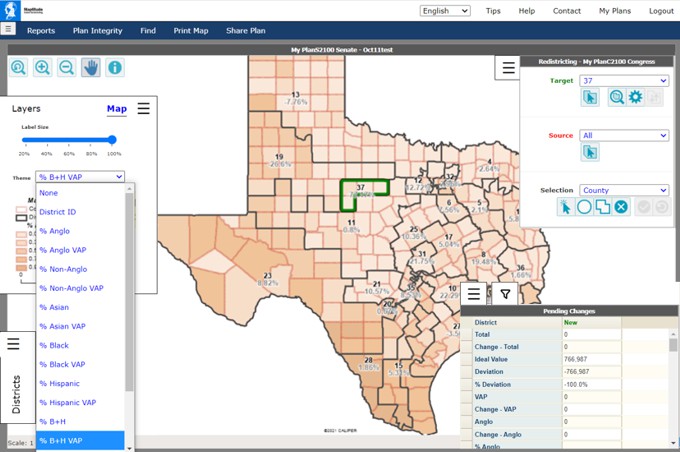680x452 pixels.
Task: Clear selection with the X icon
Action: [x=621, y=207]
